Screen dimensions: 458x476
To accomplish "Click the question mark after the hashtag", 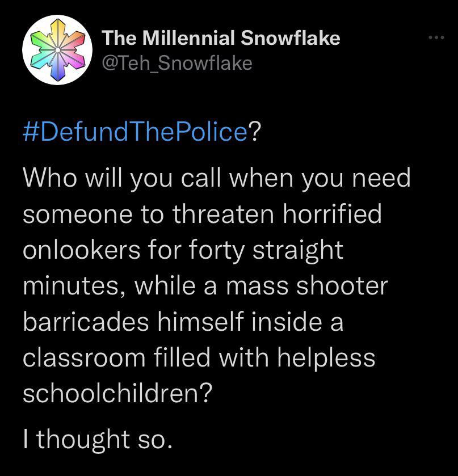I will [x=254, y=132].
